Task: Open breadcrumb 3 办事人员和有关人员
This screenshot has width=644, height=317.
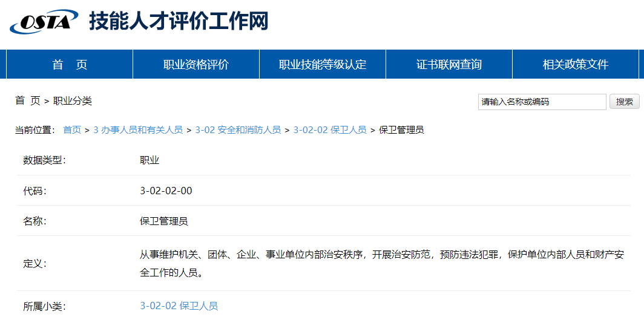Action: click(x=138, y=130)
